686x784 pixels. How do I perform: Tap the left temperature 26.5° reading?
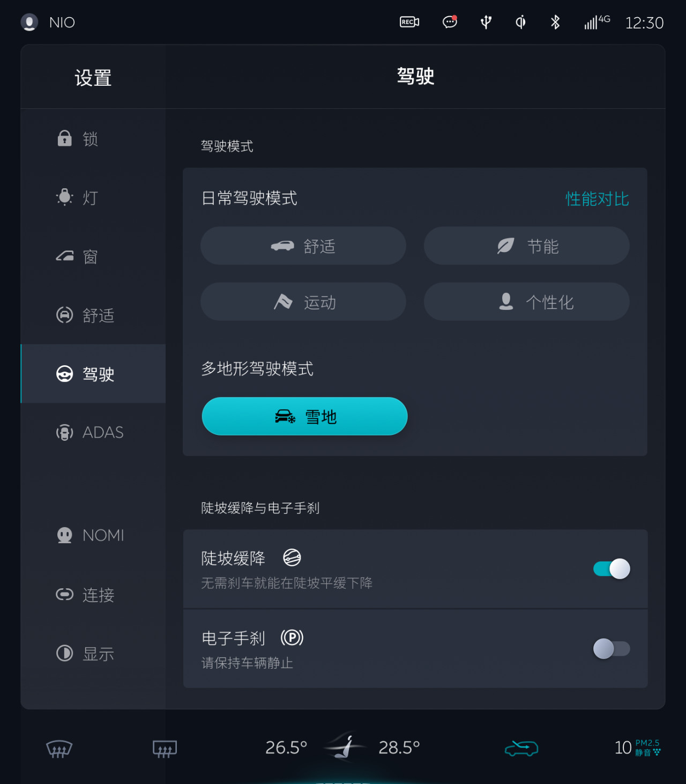(x=286, y=748)
